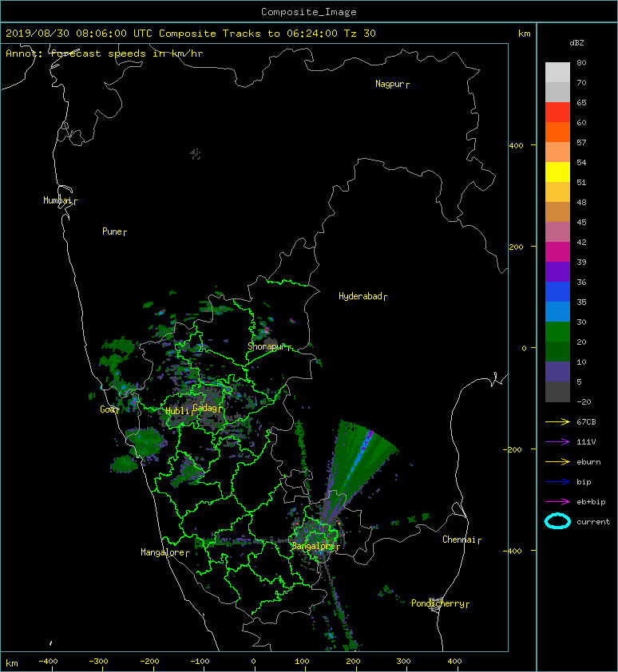618x672 pixels.
Task: Click the Composite_Image title text
Action: point(309,12)
